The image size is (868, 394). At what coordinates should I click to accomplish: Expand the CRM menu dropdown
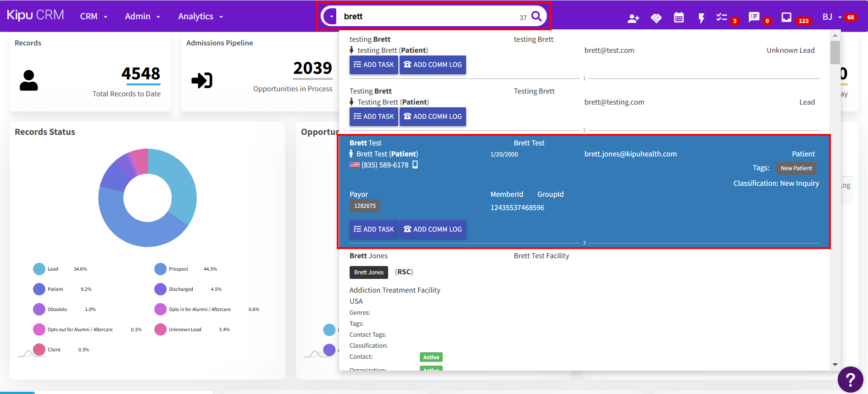point(94,17)
